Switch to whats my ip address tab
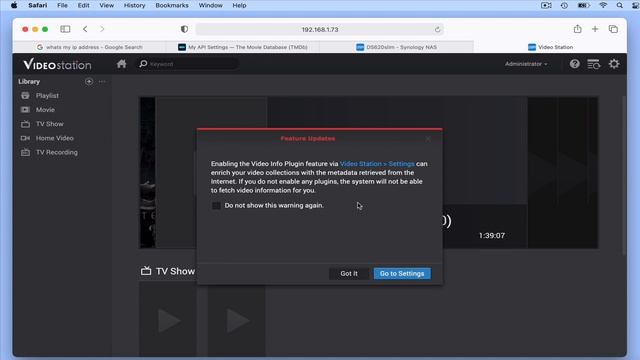 (x=89, y=47)
